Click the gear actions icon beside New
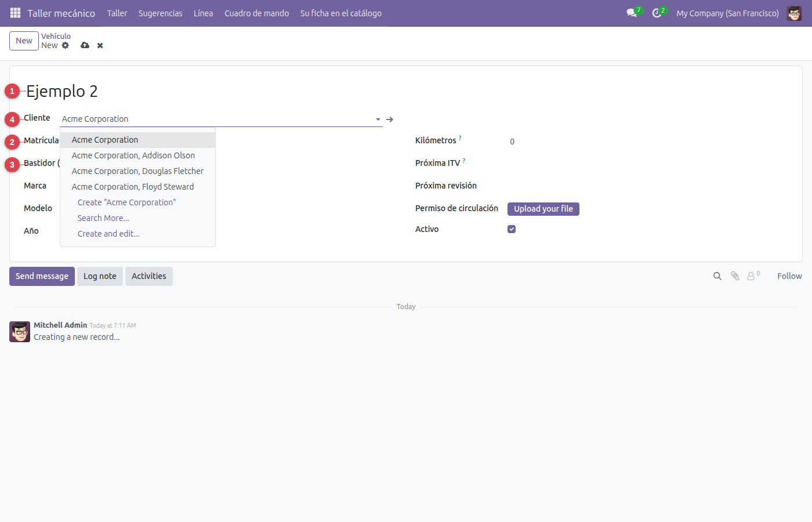 pyautogui.click(x=66, y=45)
